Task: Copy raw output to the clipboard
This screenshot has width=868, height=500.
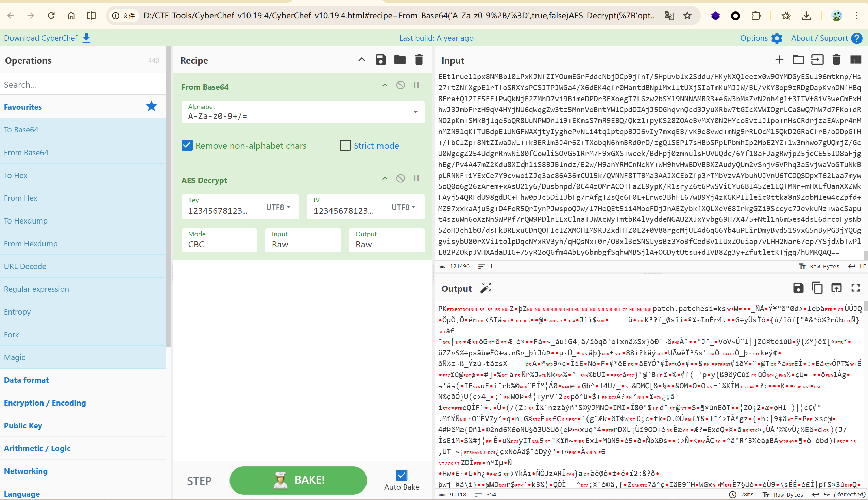Action: (x=817, y=288)
